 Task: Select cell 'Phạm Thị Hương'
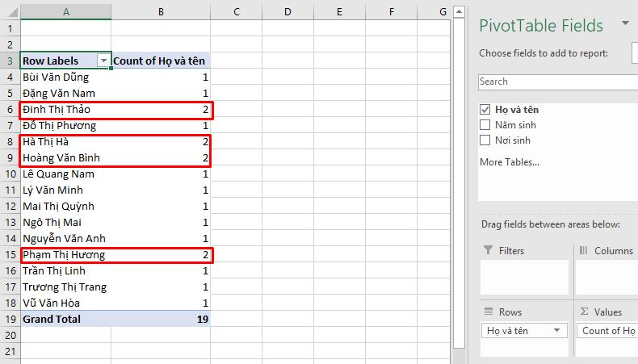click(x=66, y=254)
